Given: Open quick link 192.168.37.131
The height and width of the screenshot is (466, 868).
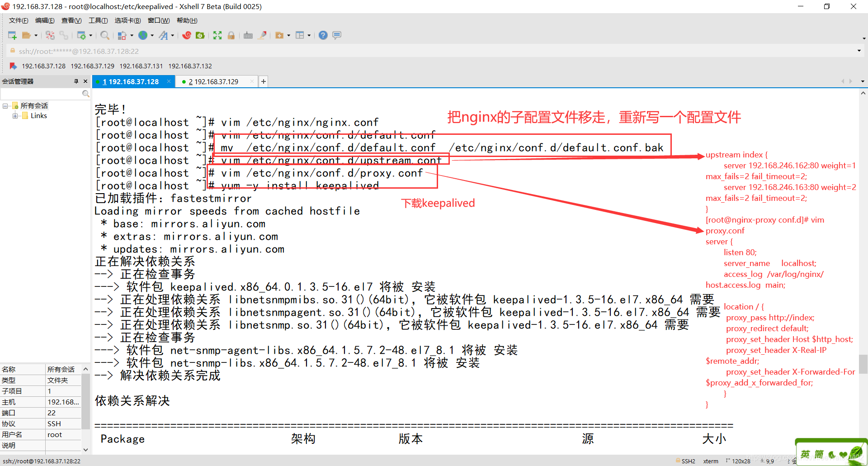Looking at the screenshot, I should click(141, 66).
